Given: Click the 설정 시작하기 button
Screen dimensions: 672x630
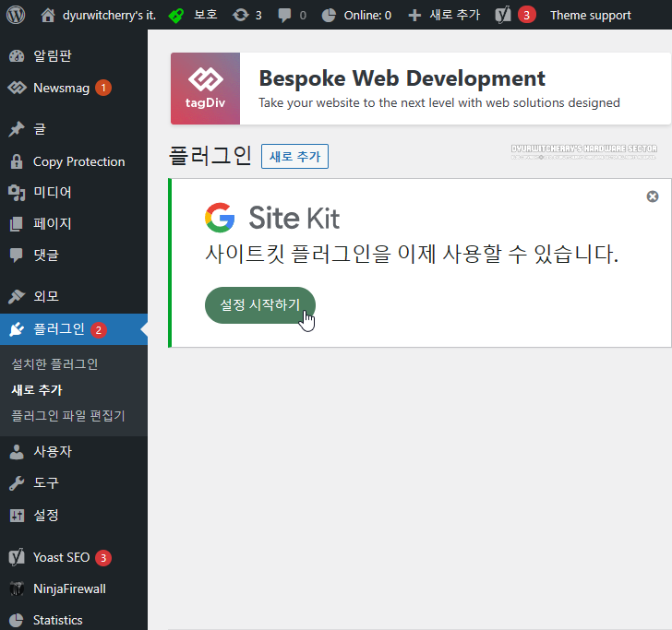Looking at the screenshot, I should point(260,305).
